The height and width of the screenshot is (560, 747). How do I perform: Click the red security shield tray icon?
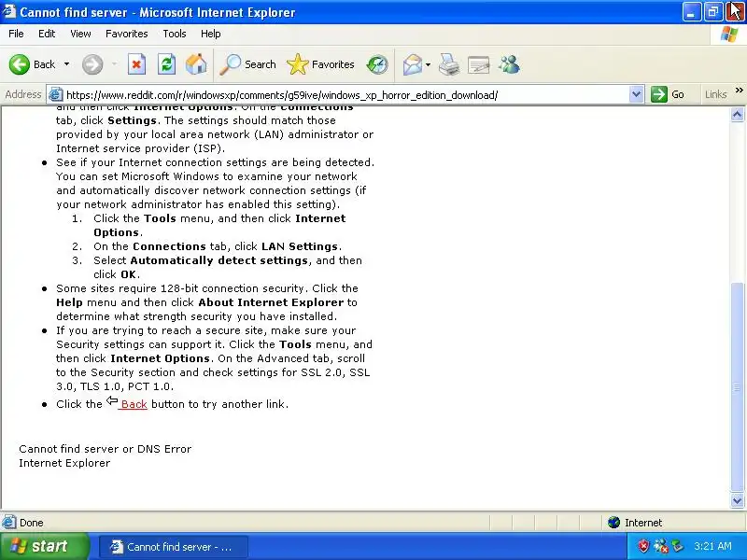pyautogui.click(x=643, y=546)
